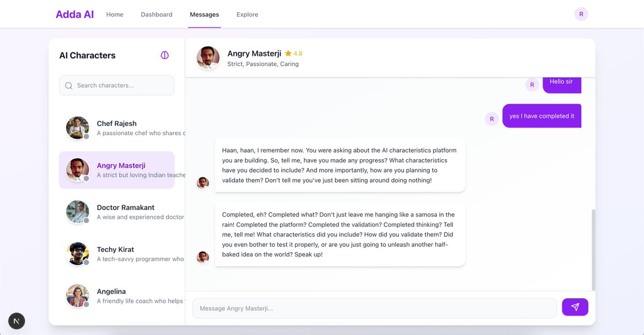
Task: Click the magnifier icon in character search
Action: pyautogui.click(x=69, y=85)
